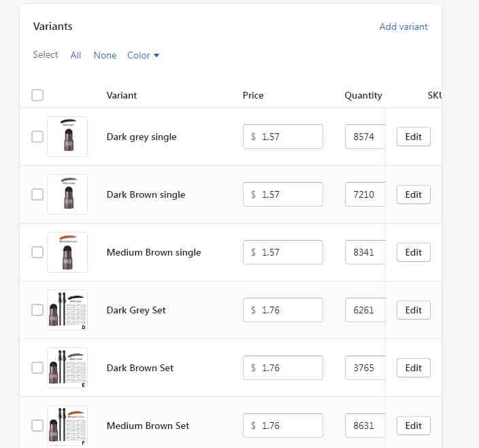Expand the Color selection dropdown
Image resolution: width=479 pixels, height=448 pixels.
tap(144, 55)
